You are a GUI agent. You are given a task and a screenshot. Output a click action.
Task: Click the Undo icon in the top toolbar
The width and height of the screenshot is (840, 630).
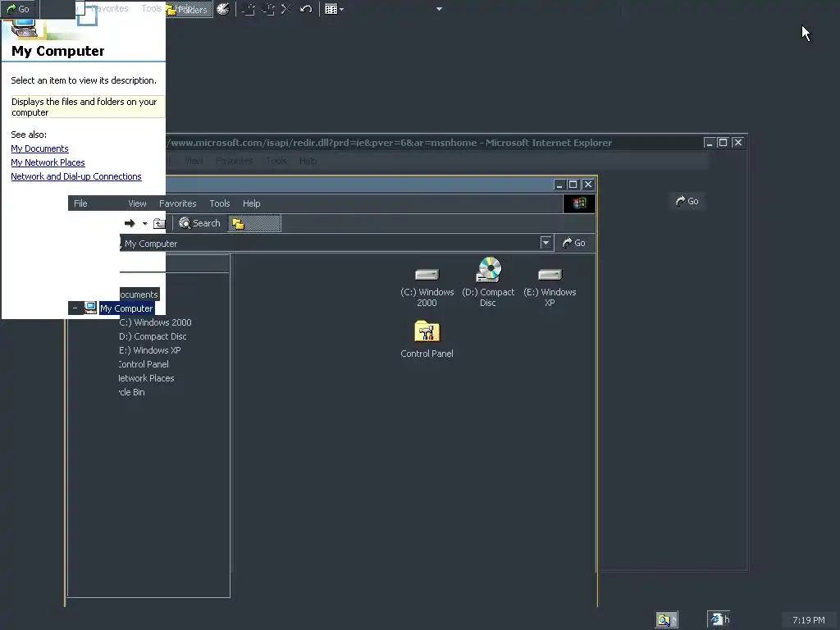(306, 9)
